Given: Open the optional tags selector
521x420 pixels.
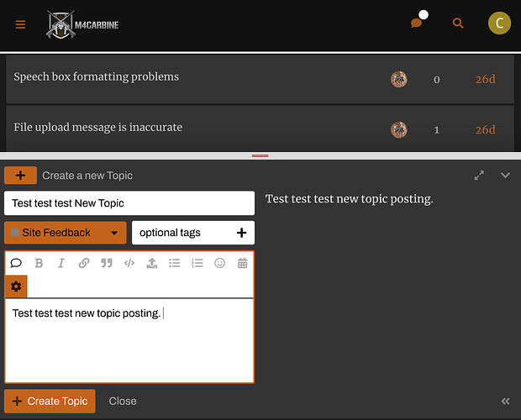Looking at the screenshot, I should coord(193,233).
